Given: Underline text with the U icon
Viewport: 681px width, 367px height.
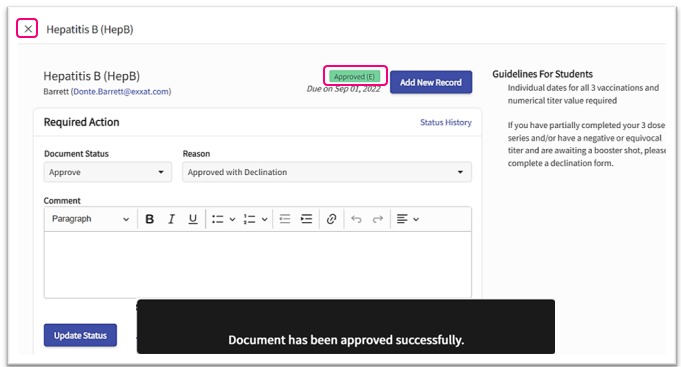Looking at the screenshot, I should pos(193,219).
